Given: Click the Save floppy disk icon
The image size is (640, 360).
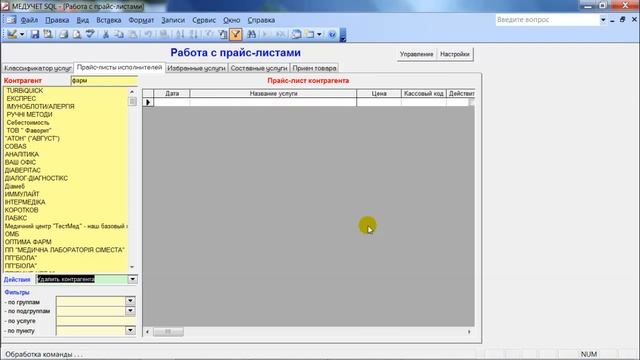Looking at the screenshot, I should pos(35,34).
